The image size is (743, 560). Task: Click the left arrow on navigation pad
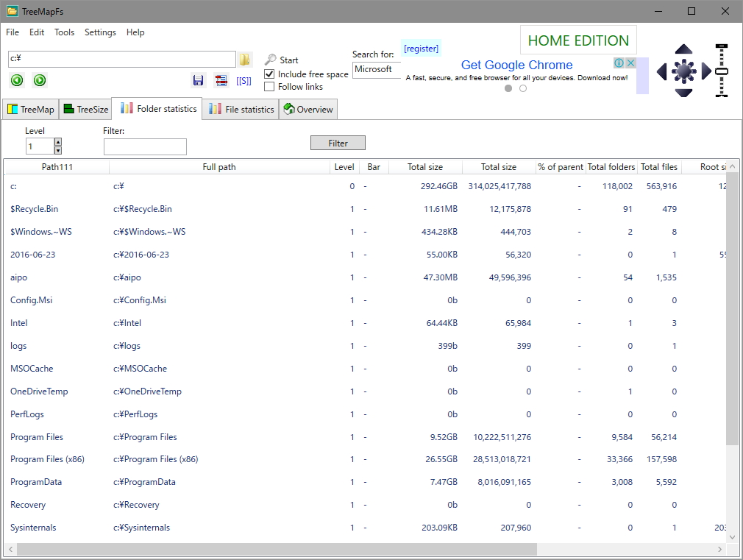661,71
